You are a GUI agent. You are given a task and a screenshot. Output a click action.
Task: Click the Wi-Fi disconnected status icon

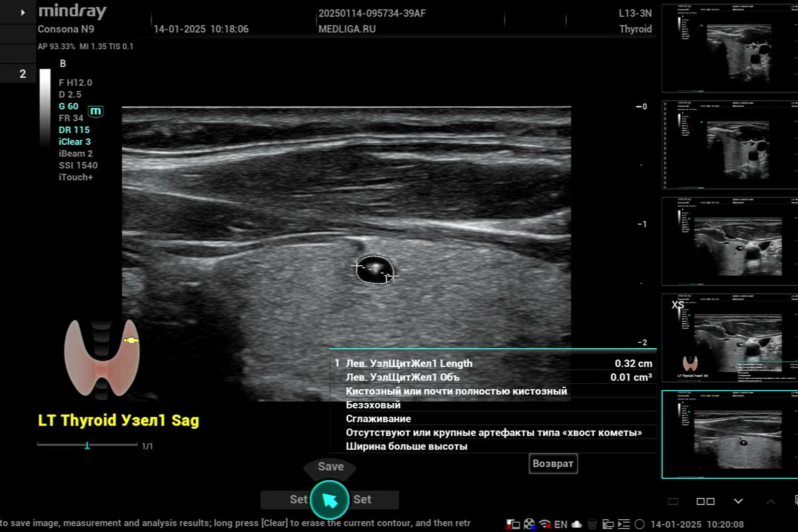coord(545,524)
